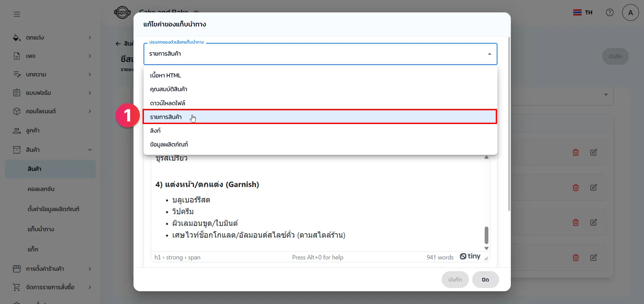Click the second row edit pencil icon
The width and height of the screenshot is (644, 304).
coord(593,188)
